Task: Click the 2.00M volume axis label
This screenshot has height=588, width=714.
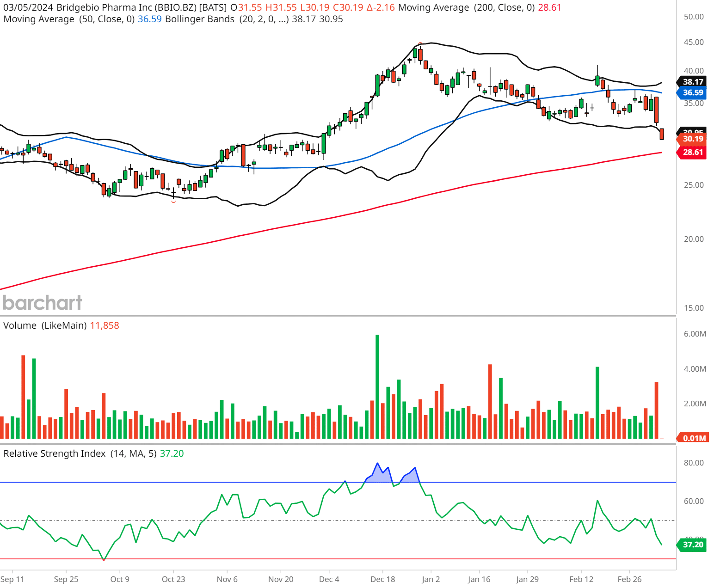Action: 695,404
